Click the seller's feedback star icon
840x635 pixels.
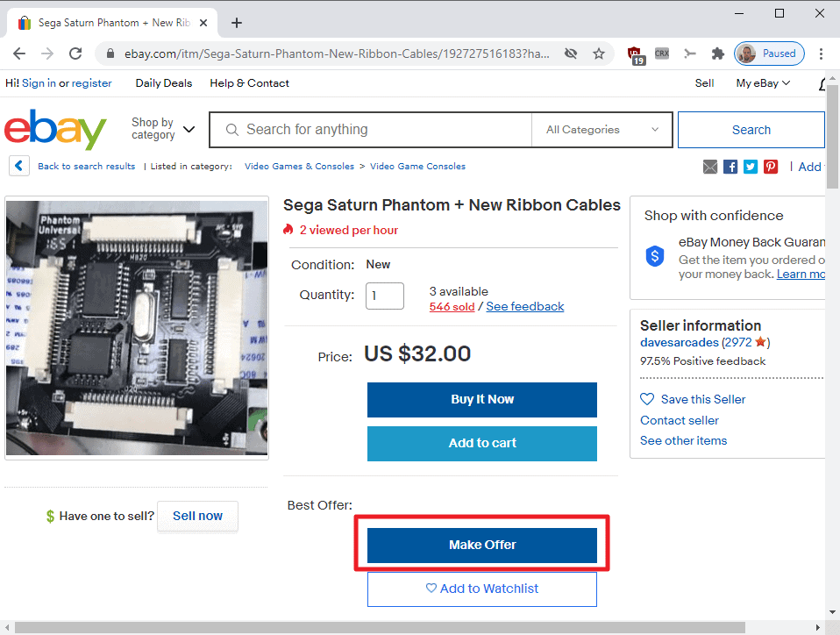coord(761,342)
